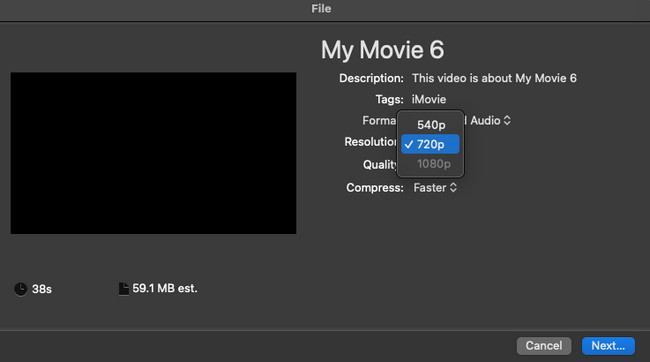
Task: Click the Resolution label
Action: coord(370,142)
